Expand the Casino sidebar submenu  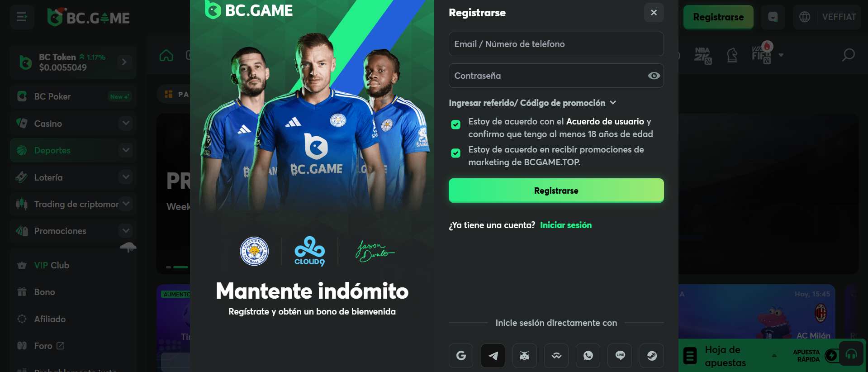[126, 123]
